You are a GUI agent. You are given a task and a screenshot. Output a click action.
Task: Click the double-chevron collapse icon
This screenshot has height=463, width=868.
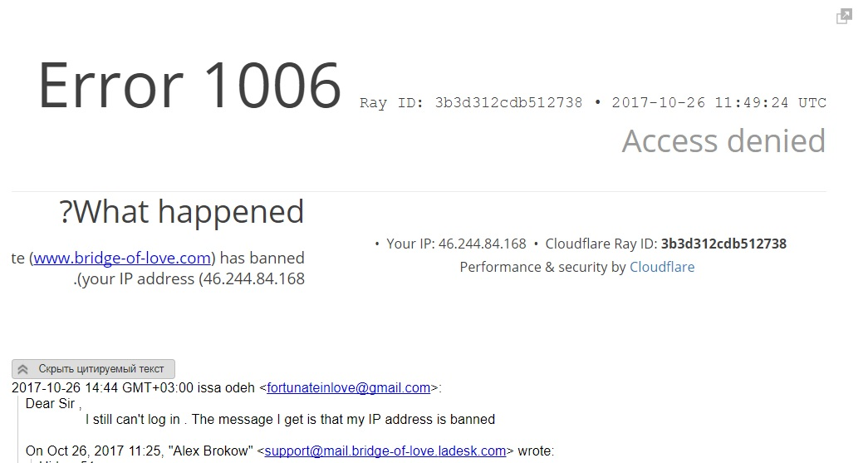(22, 369)
